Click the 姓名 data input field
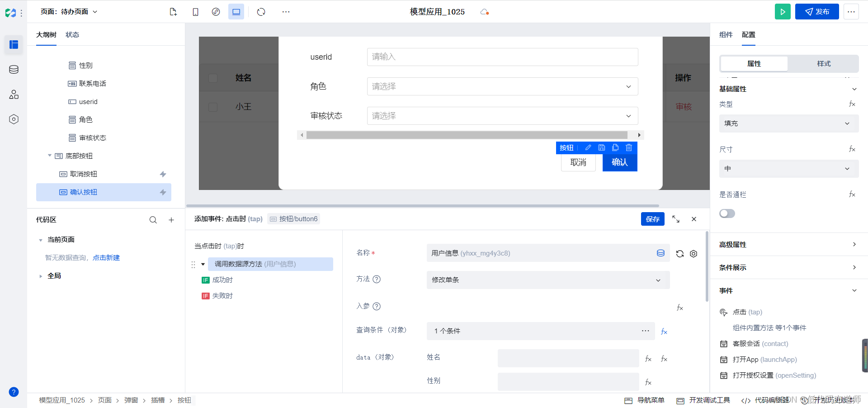Screen dimensions: 868x408 (x=568, y=358)
